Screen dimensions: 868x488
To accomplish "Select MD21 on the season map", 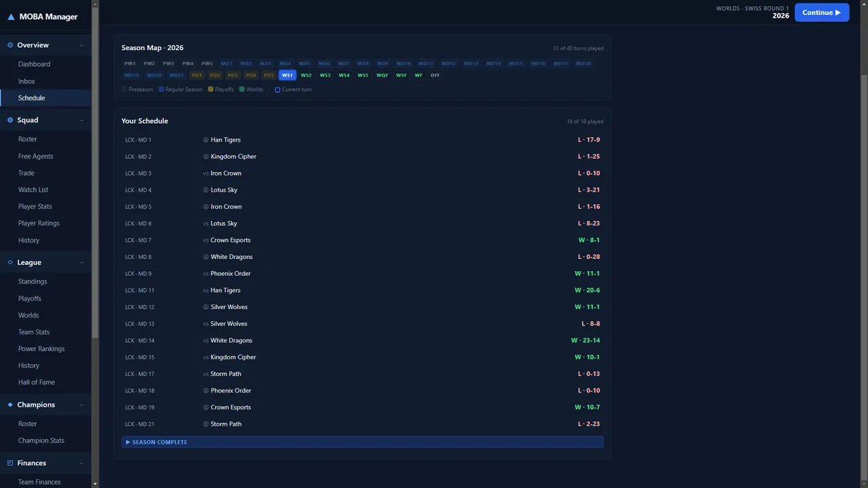I will 177,75.
